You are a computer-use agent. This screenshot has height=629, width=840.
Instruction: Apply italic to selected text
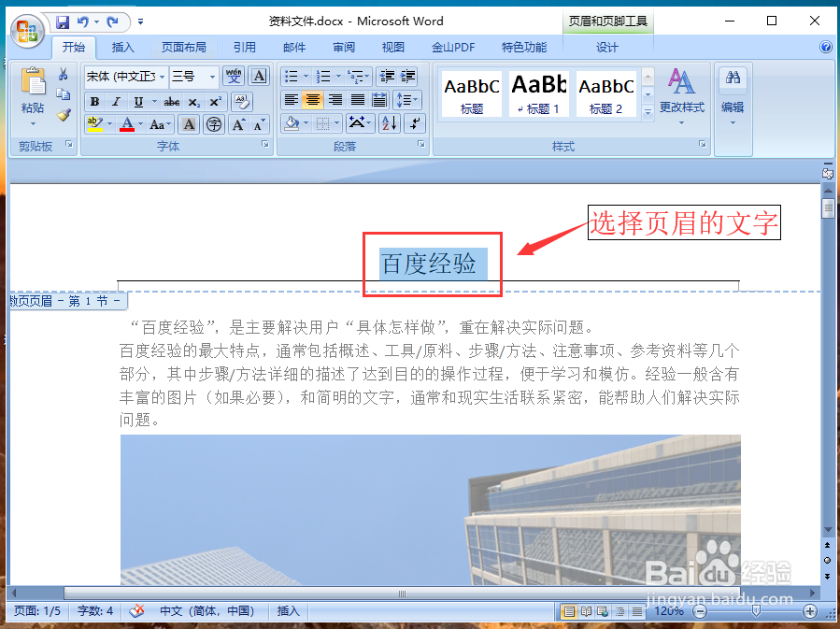117,101
